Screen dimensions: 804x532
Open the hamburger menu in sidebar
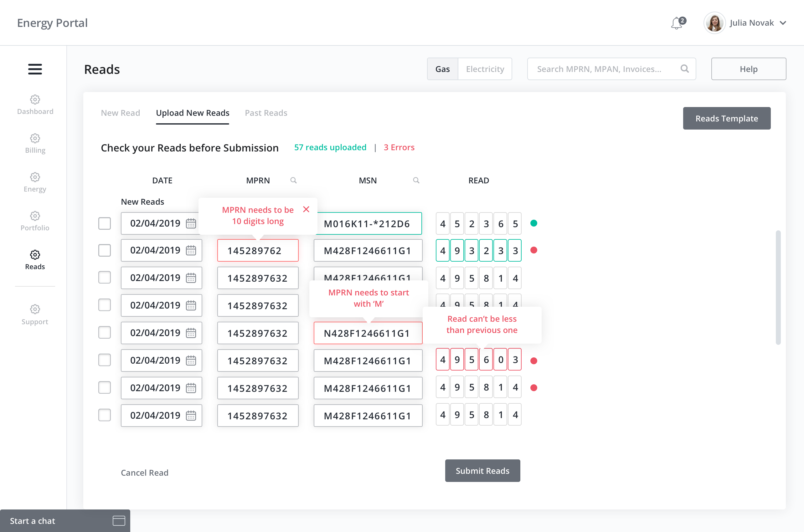(35, 69)
